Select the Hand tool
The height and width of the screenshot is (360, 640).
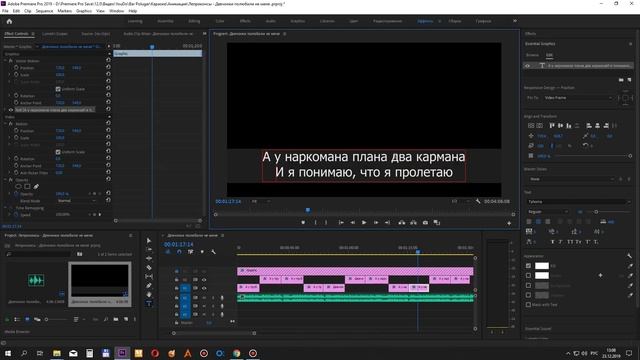(149, 294)
